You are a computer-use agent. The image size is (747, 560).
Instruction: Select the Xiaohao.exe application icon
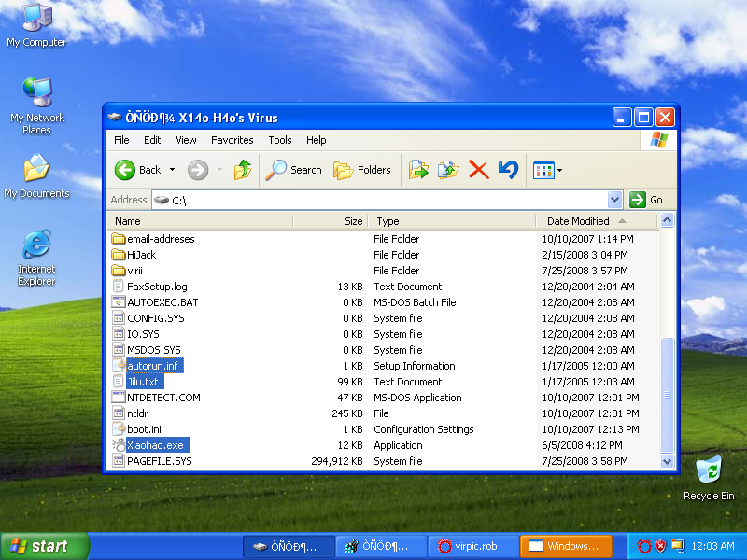[119, 445]
